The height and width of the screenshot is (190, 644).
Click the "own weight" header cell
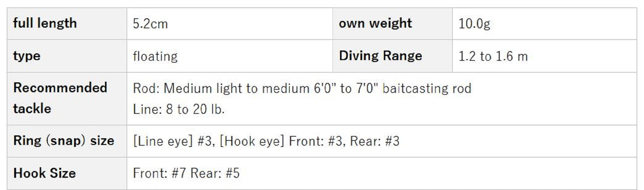point(375,23)
